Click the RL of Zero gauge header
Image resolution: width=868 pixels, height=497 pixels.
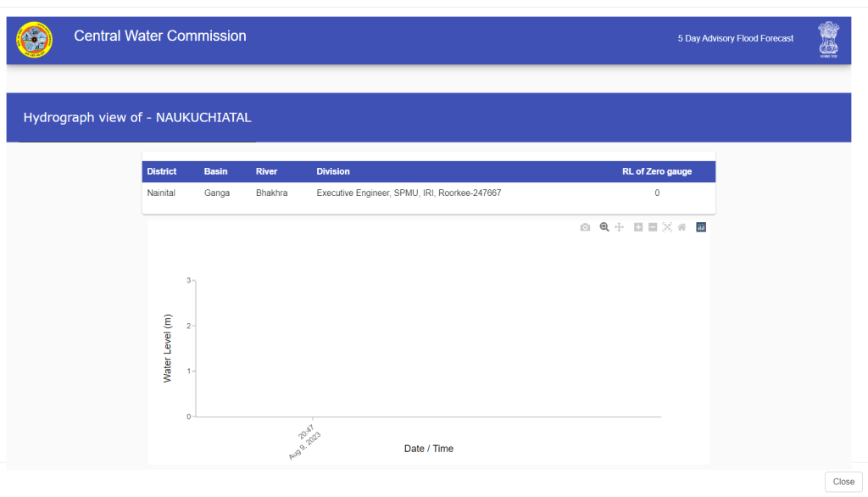(x=657, y=171)
